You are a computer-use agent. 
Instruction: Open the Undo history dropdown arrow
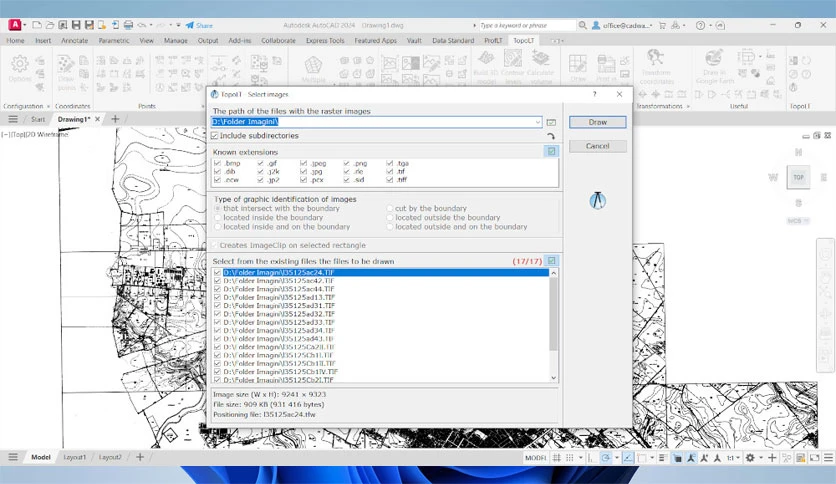(x=151, y=25)
